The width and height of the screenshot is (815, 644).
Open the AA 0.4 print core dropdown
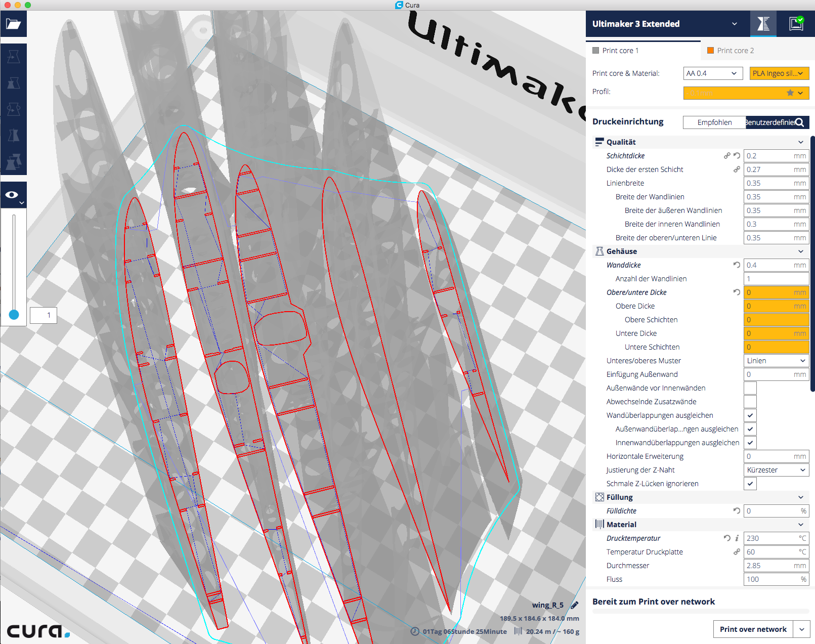click(x=713, y=73)
